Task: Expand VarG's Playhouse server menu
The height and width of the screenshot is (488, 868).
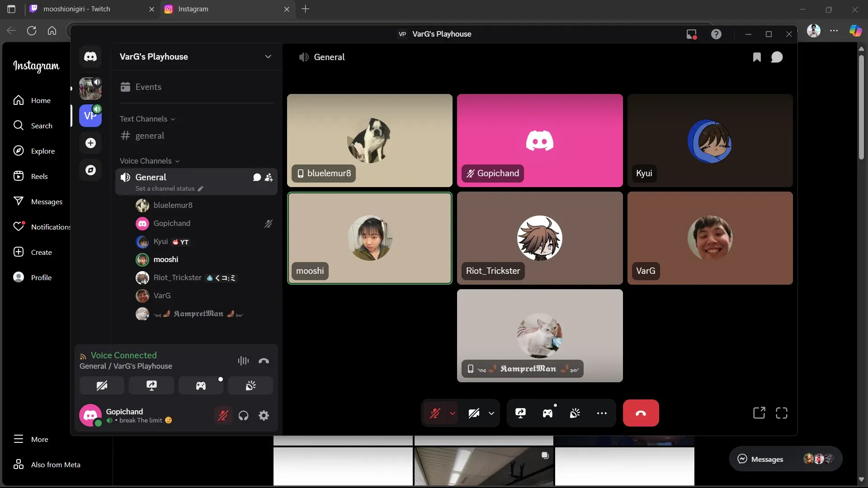Action: pos(268,56)
